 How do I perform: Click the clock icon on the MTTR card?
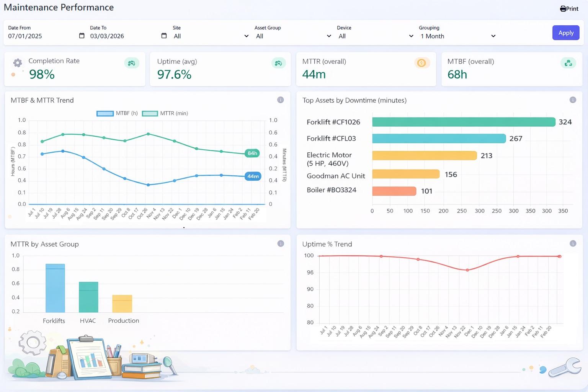coord(422,63)
